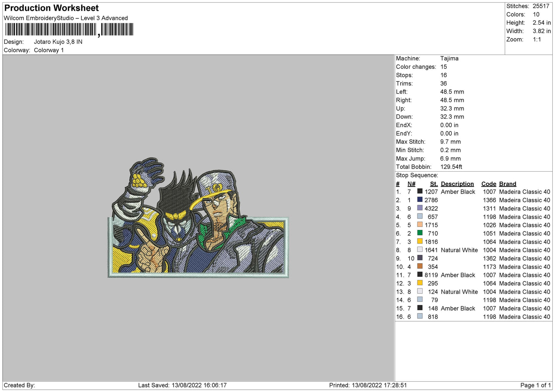Click the barcode below the Wilcom subtitle
The width and height of the screenshot is (555, 392).
coord(69,30)
